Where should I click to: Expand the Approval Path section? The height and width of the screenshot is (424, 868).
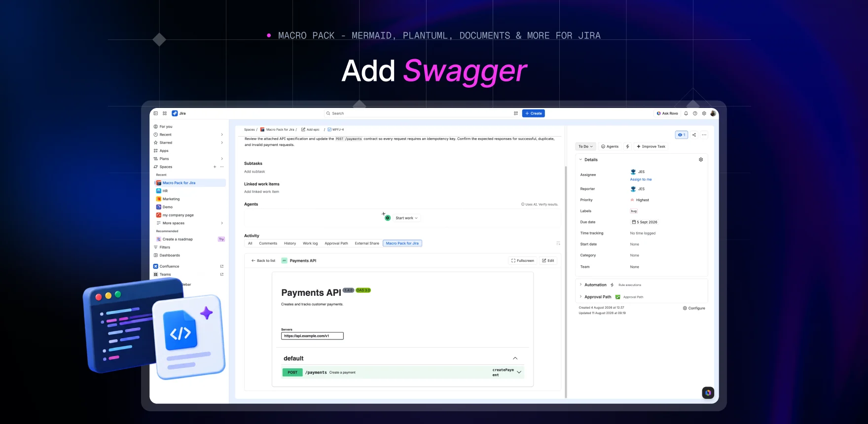point(580,297)
